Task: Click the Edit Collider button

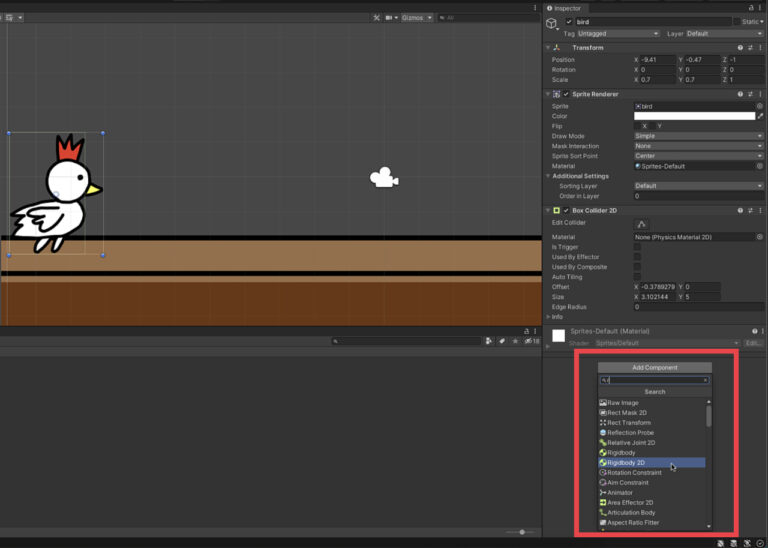Action: point(642,224)
